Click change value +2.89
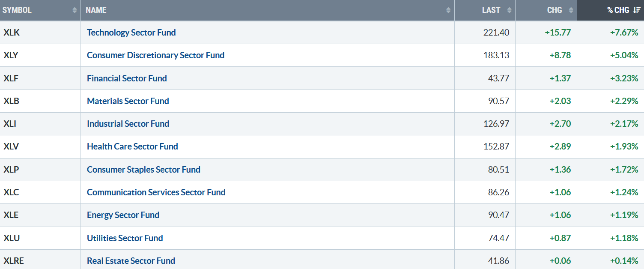Viewport: 644px width, 269px height. [560, 146]
